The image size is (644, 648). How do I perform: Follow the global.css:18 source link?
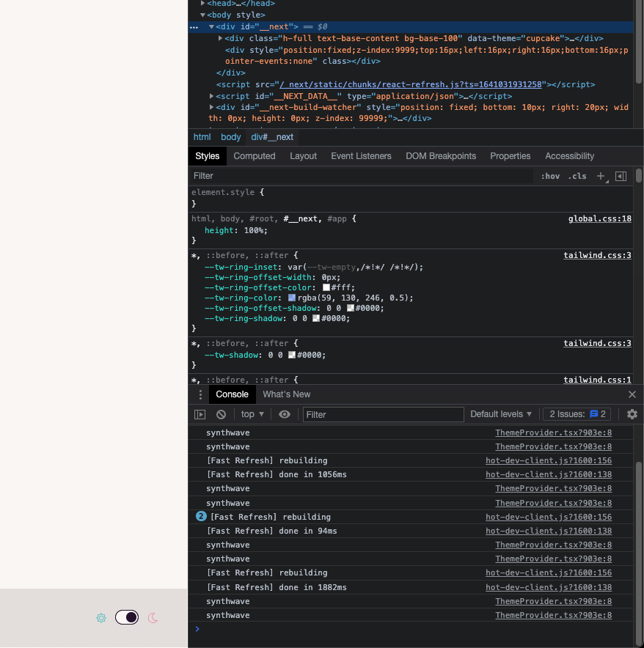(599, 218)
